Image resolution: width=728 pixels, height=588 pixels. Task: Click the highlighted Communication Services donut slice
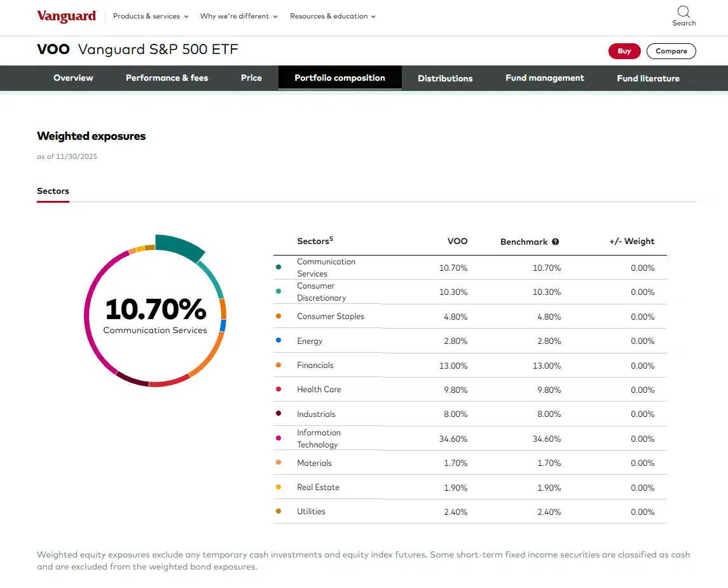coord(179,247)
